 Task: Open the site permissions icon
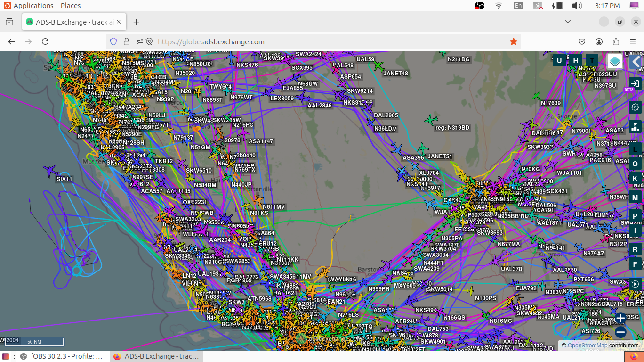[x=139, y=41]
